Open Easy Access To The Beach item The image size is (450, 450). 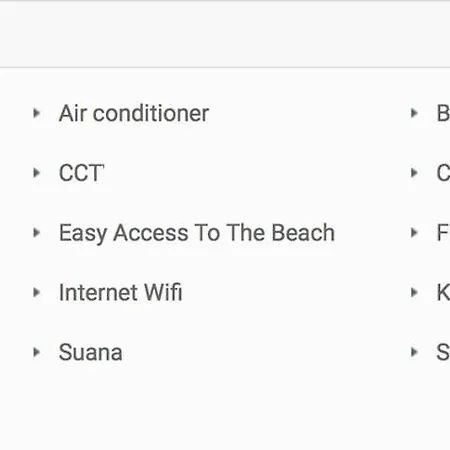tap(197, 233)
